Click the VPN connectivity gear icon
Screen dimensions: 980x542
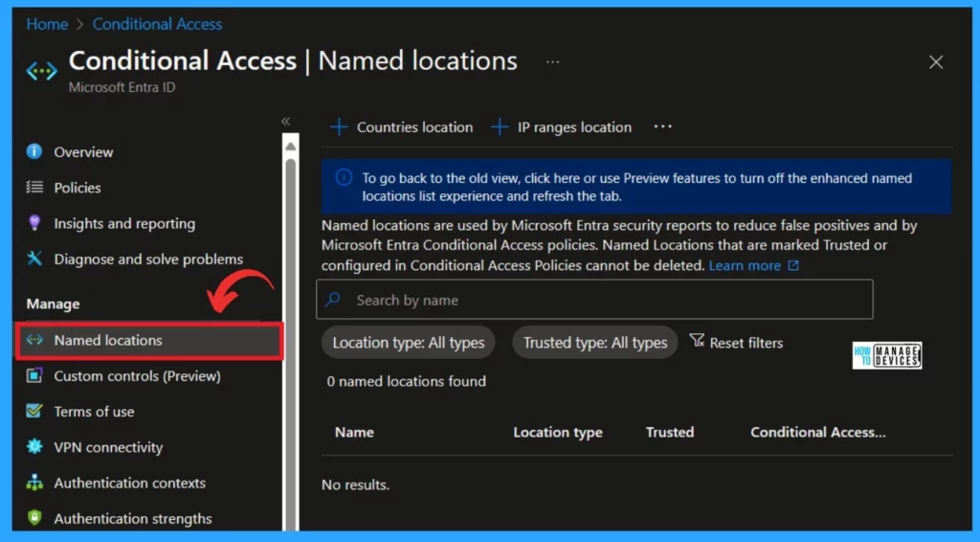(34, 446)
